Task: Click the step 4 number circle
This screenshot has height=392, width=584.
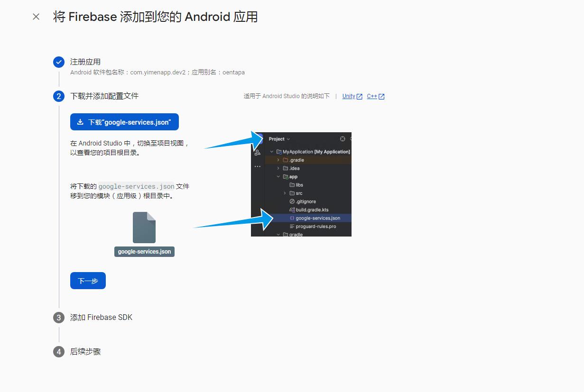Action: 59,352
